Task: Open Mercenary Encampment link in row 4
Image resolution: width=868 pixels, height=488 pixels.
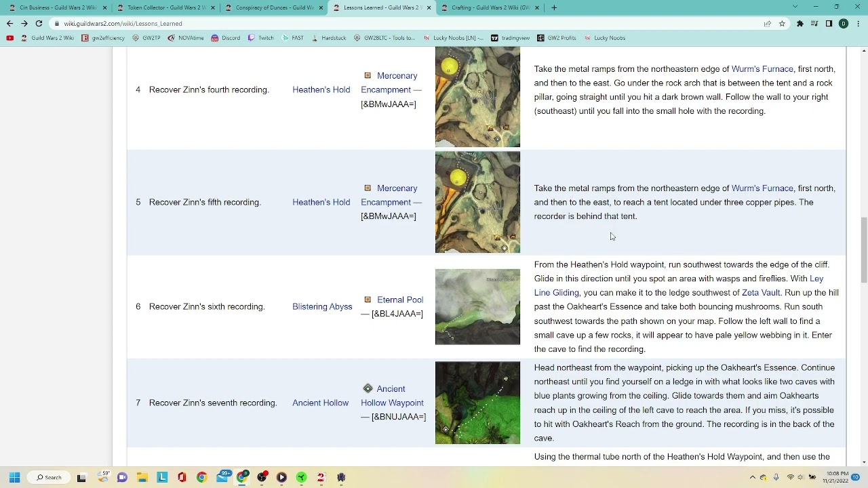Action: point(391,83)
